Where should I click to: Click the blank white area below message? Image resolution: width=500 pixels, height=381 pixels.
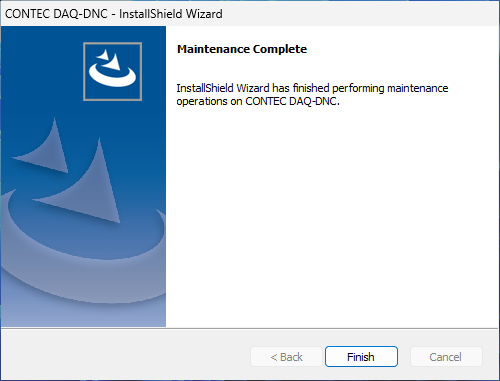pyautogui.click(x=332, y=217)
